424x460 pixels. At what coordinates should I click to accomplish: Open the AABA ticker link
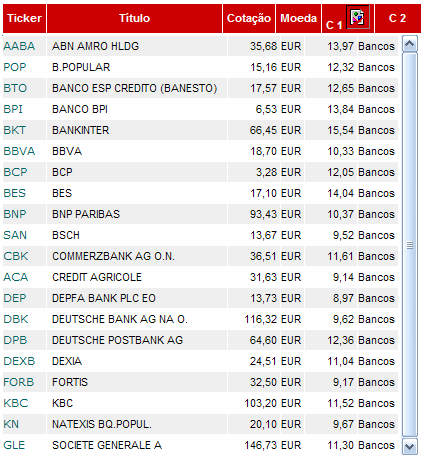tap(19, 46)
